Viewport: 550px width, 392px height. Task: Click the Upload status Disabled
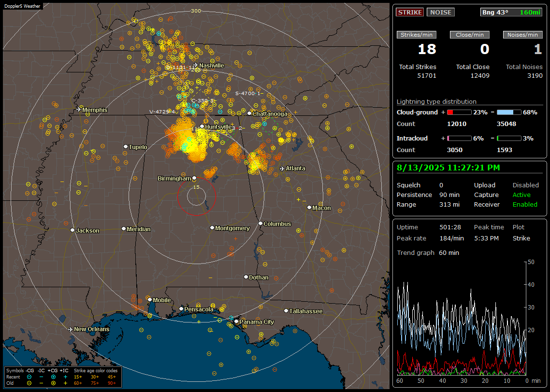point(525,185)
